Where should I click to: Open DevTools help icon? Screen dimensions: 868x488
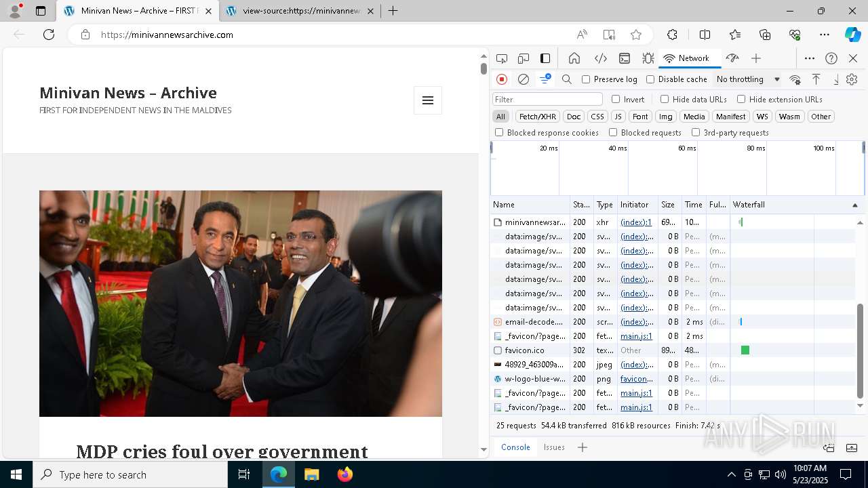click(x=831, y=58)
